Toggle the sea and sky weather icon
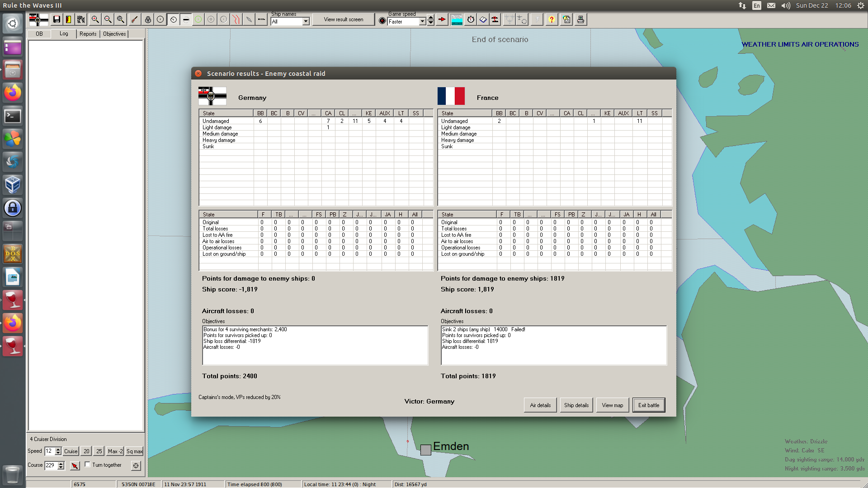Image resolution: width=868 pixels, height=488 pixels. [457, 19]
